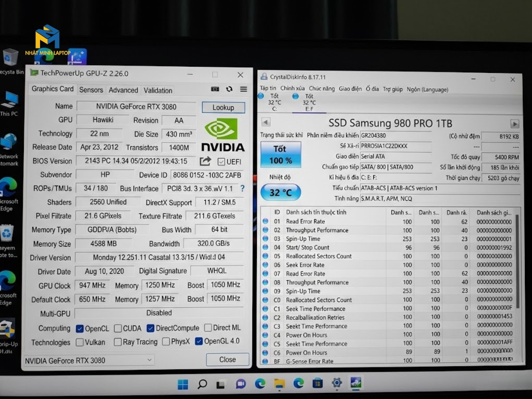Select the Start/ Stop Count 04 row
This screenshot has width=532, height=399.
(x=387, y=247)
